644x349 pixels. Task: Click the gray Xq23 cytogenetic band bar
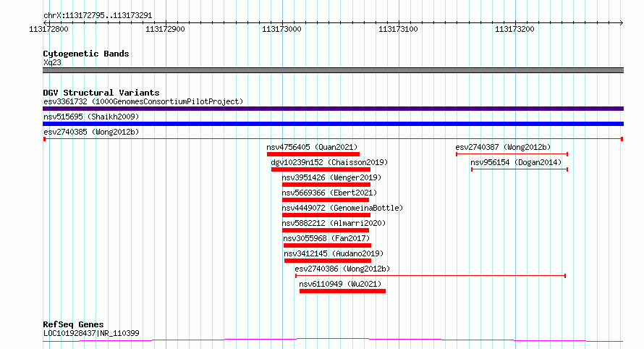click(x=333, y=70)
